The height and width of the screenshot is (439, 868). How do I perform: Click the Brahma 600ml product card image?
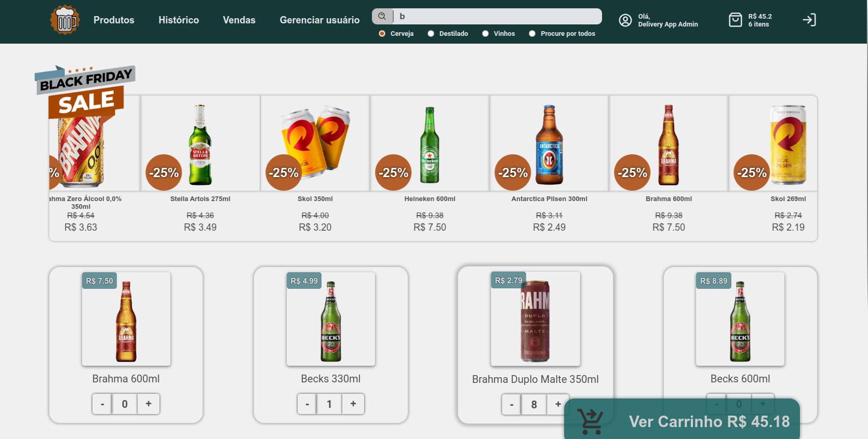coord(126,319)
